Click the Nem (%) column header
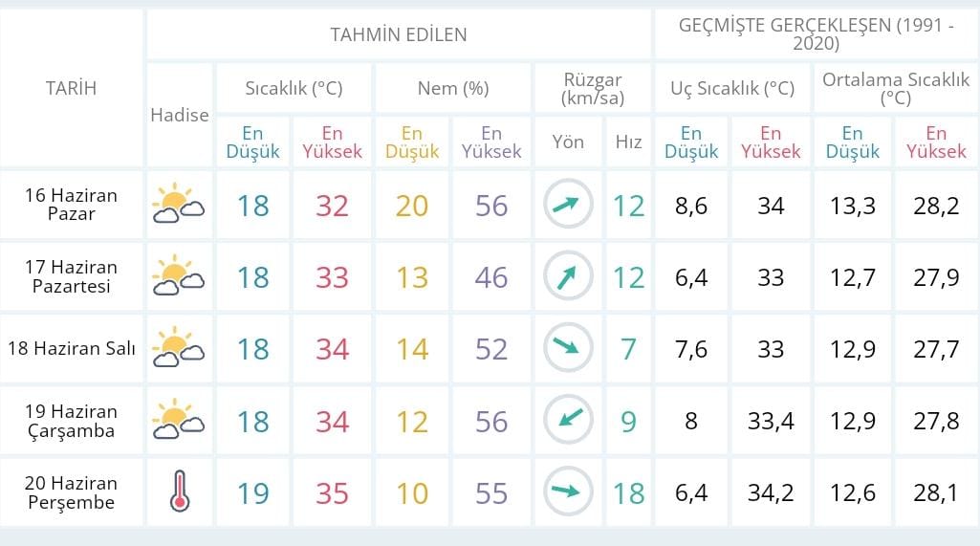This screenshot has width=980, height=546. coord(453,88)
